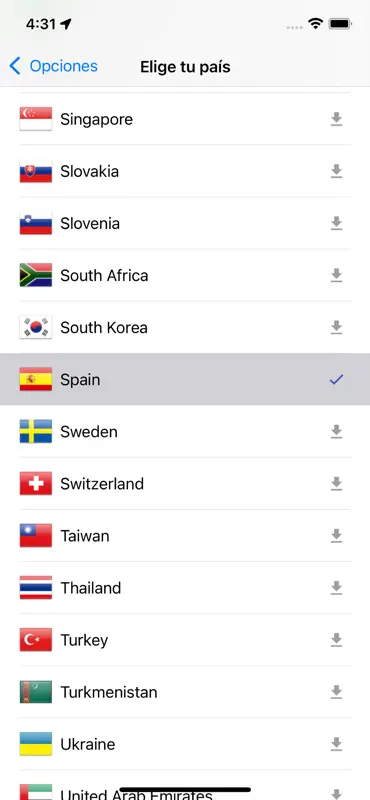
Task: Tap the Switzerland download icon
Action: pyautogui.click(x=336, y=483)
